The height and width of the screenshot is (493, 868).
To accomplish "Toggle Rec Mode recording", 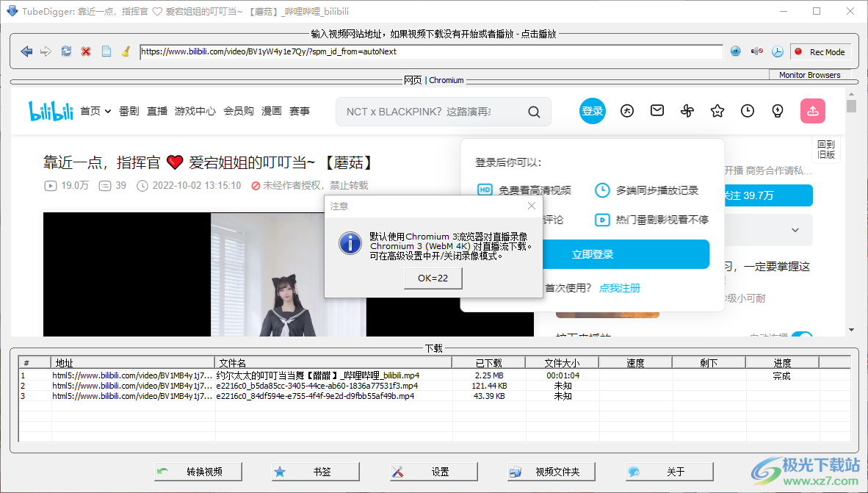I will pos(820,51).
